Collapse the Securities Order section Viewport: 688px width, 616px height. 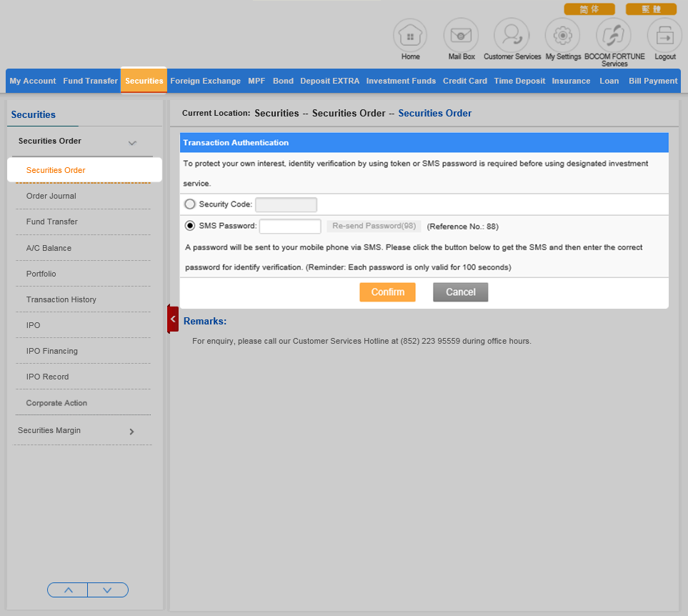tap(132, 143)
